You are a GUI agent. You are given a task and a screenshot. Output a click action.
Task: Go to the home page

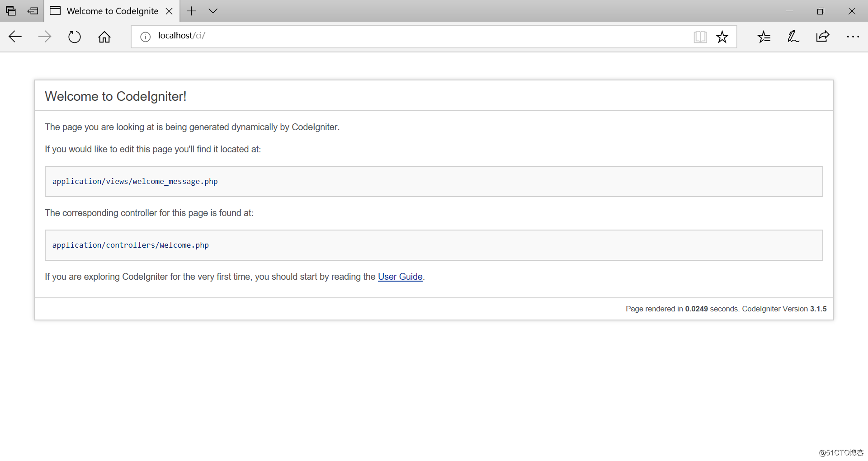[104, 37]
